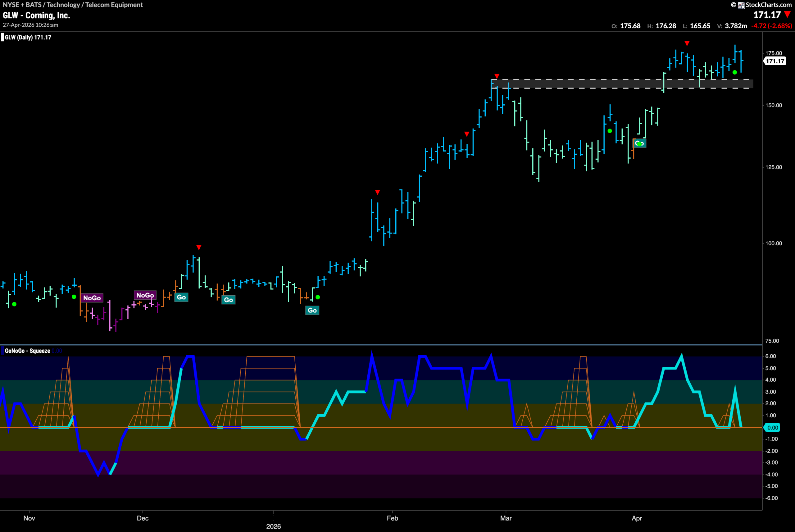
Task: Click the Go label in late December
Action: pyautogui.click(x=229, y=300)
